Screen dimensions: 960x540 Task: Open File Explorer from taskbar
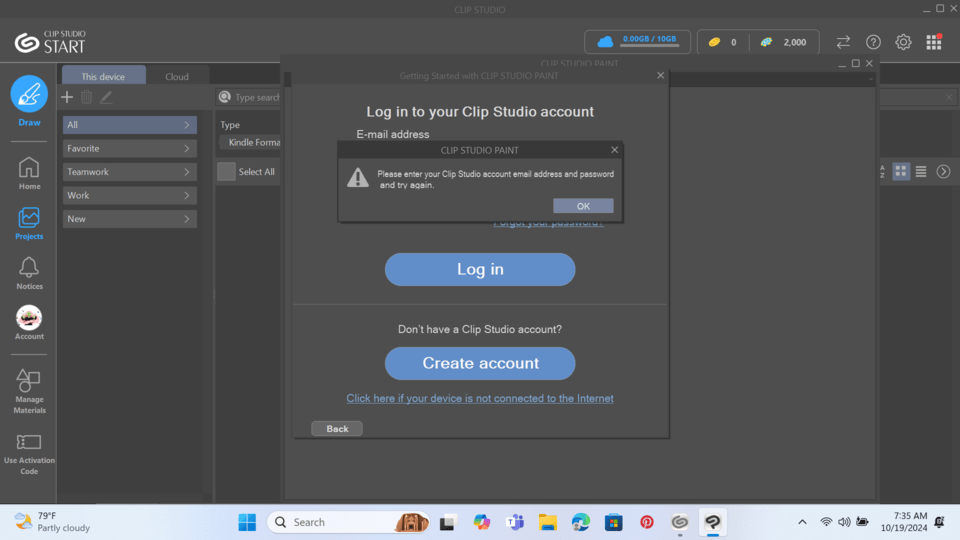[547, 522]
